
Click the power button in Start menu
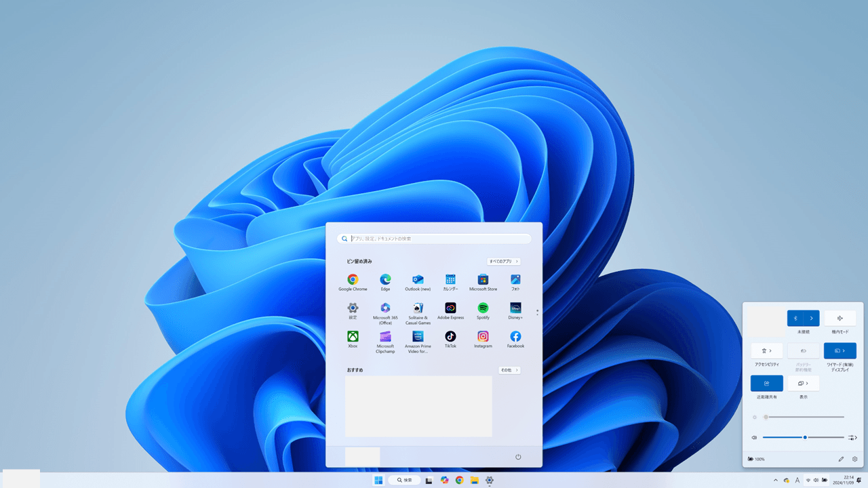pos(518,457)
